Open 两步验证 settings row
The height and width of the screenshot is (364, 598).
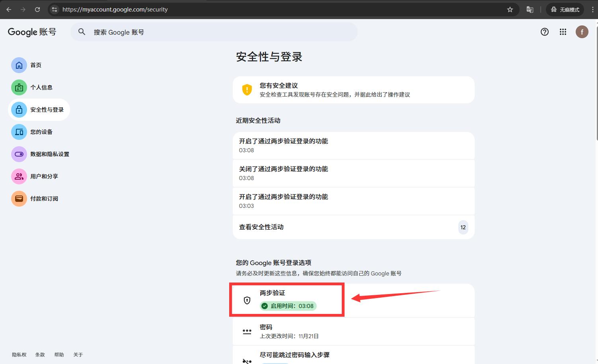(354, 300)
